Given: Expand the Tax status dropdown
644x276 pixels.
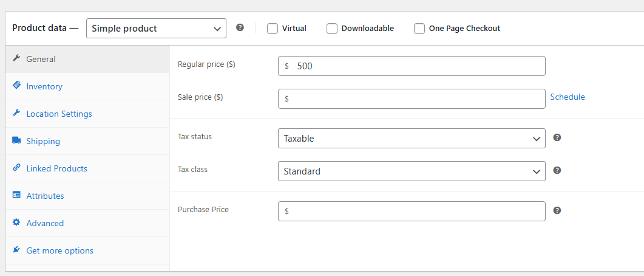Looking at the screenshot, I should [412, 139].
